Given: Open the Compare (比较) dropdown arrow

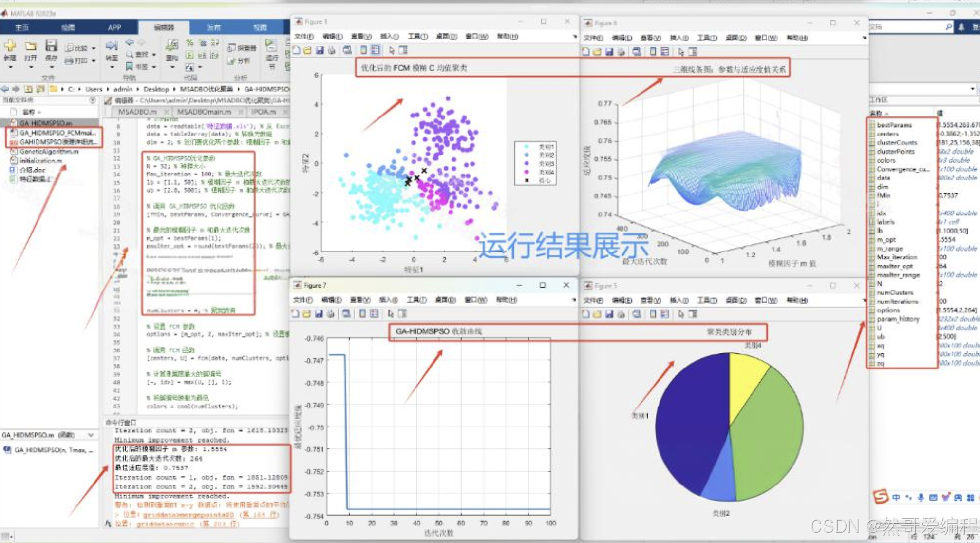Looking at the screenshot, I should pyautogui.click(x=94, y=48).
